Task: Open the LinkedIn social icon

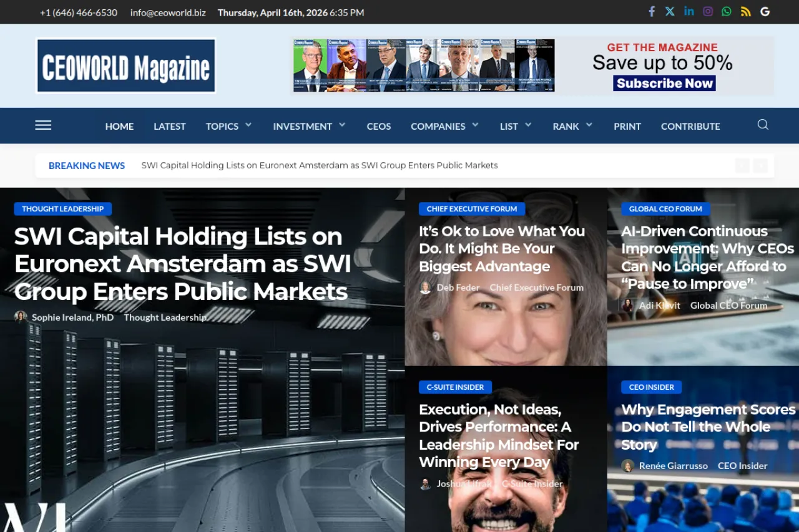Action: tap(689, 11)
